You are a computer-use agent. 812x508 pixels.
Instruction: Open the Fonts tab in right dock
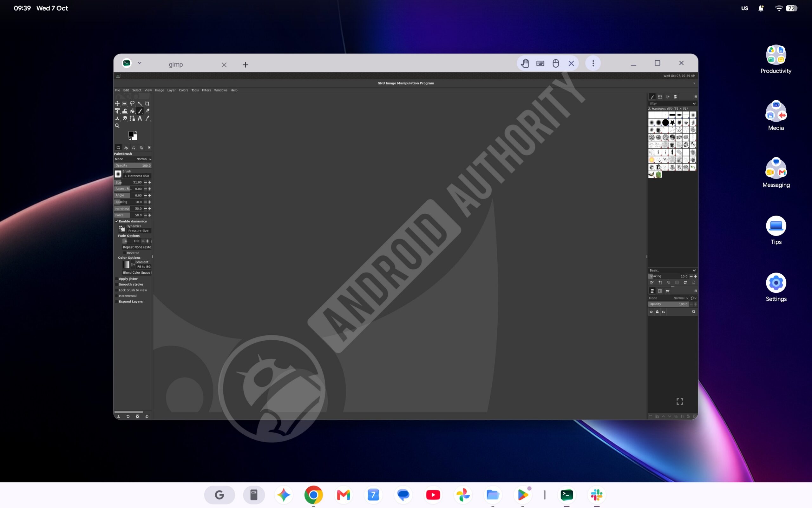668,97
